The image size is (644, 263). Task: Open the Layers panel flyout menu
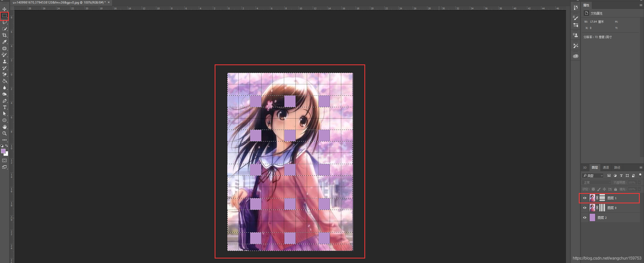click(641, 168)
